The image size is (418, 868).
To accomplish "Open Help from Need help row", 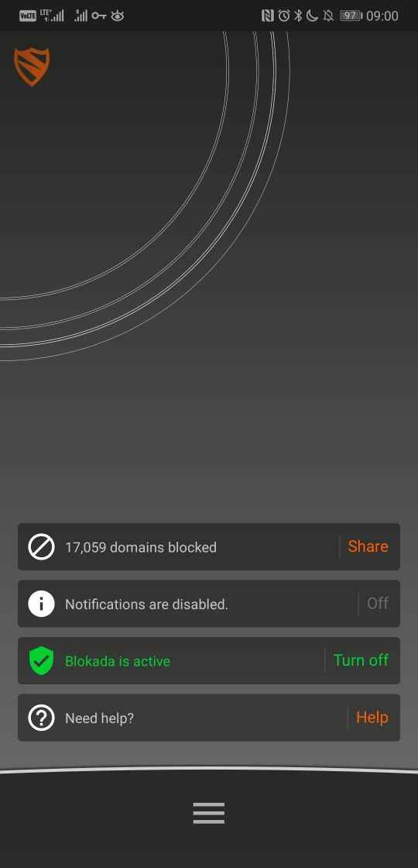I will (372, 718).
